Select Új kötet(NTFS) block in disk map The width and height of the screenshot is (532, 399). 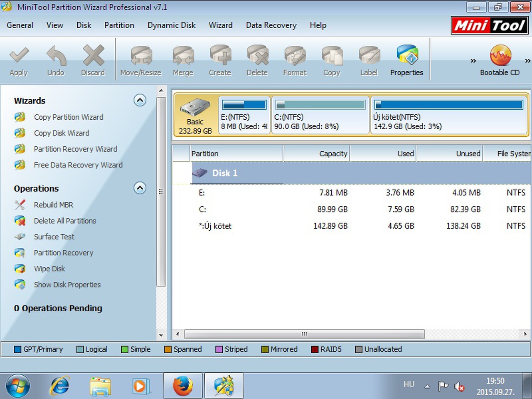[449, 116]
